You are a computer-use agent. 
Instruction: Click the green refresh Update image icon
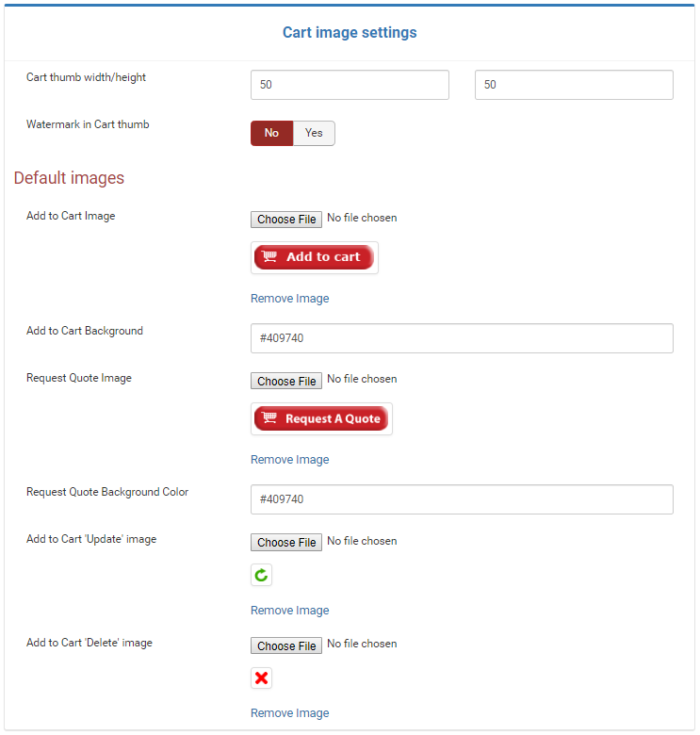click(x=262, y=575)
